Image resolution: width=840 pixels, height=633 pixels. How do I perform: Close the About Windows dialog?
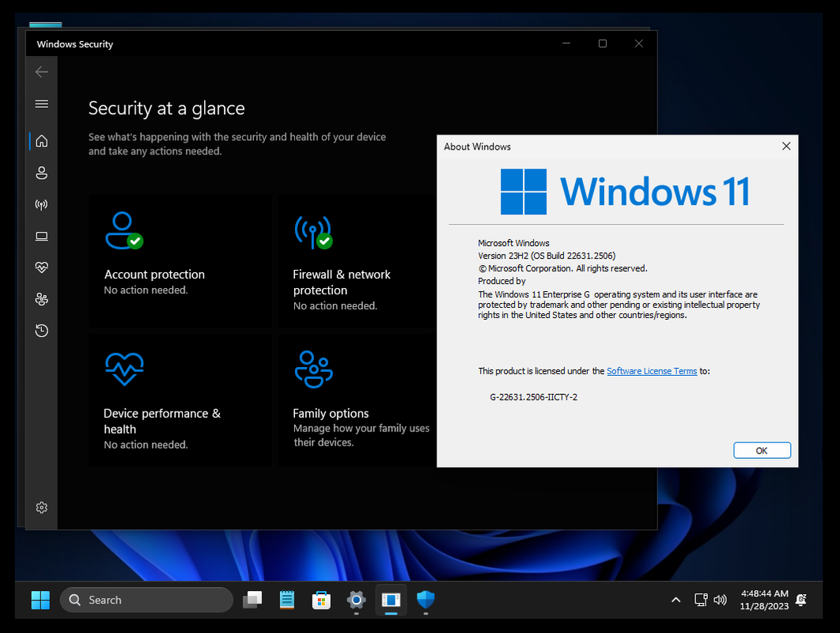point(786,146)
